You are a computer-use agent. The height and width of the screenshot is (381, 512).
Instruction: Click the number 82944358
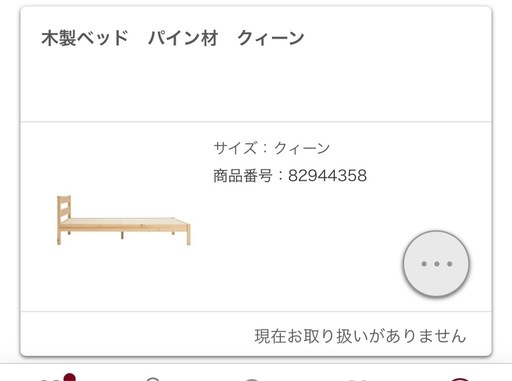point(327,176)
